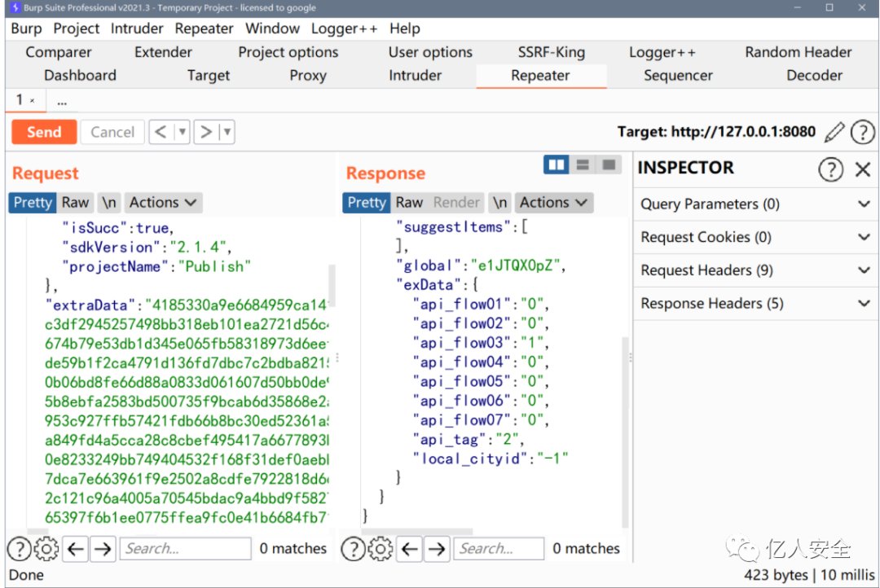Open the Project options tab
The image size is (880, 588).
[x=288, y=52]
